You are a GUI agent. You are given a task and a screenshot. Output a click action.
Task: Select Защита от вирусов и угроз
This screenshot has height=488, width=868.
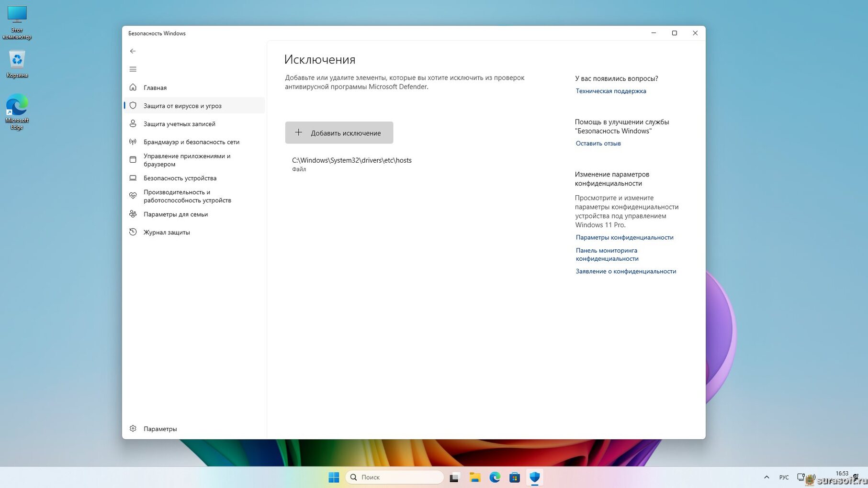point(182,106)
